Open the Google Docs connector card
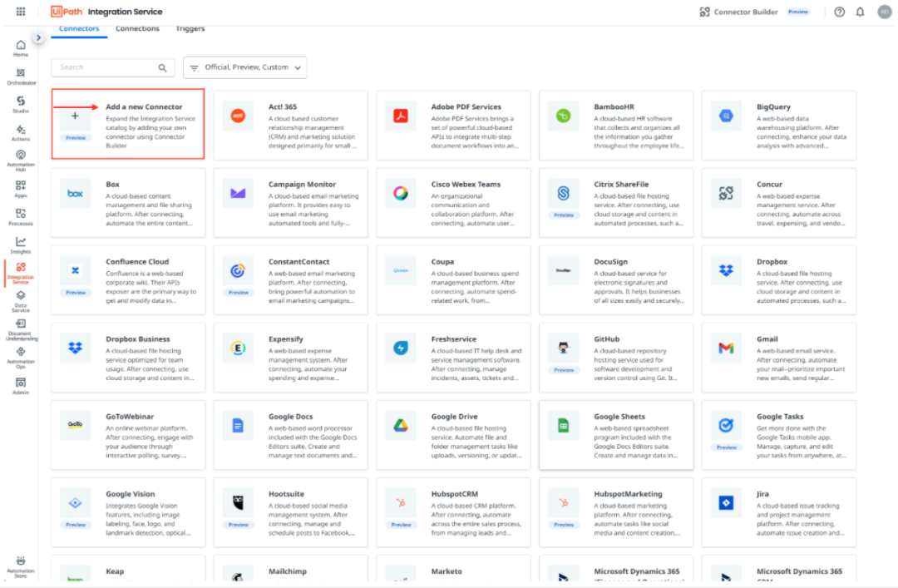The height and width of the screenshot is (588, 898). point(291,434)
